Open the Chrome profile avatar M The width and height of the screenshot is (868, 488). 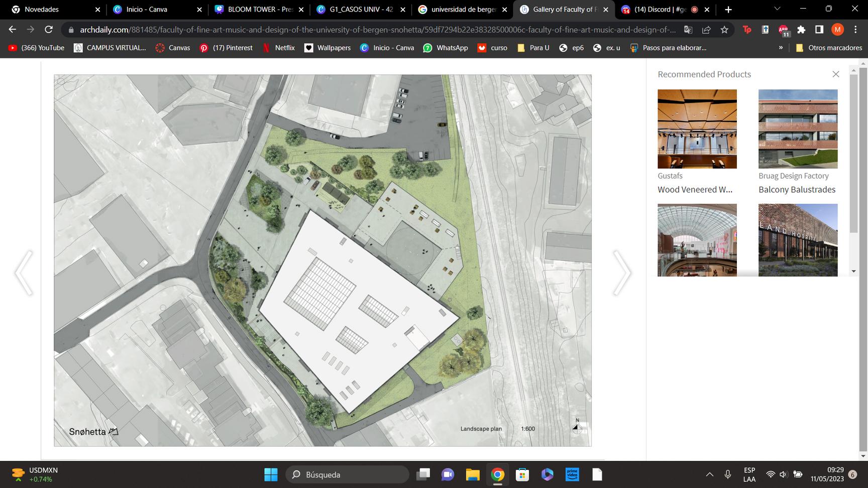(837, 30)
